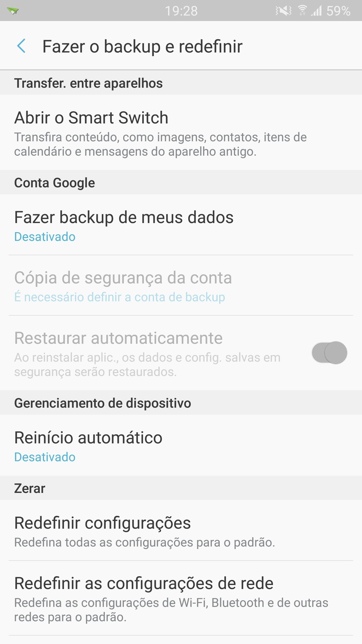Tap the mobile signal strength icon
Viewport: 362px width, 644px height.
(316, 11)
